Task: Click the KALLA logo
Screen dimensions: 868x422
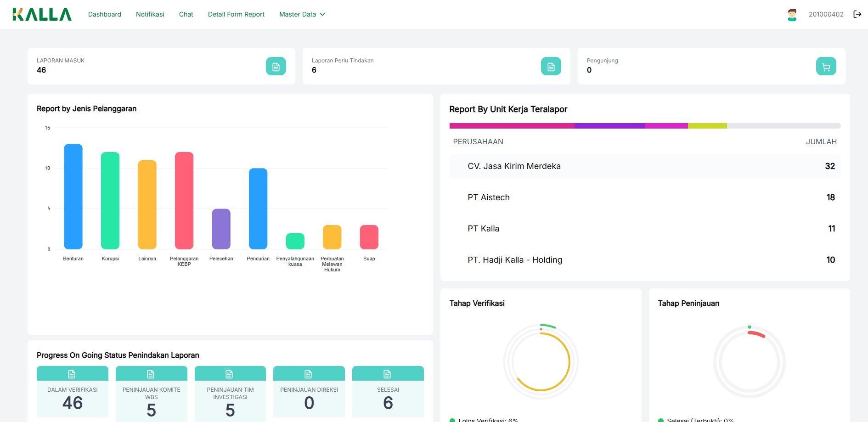Action: (x=42, y=15)
